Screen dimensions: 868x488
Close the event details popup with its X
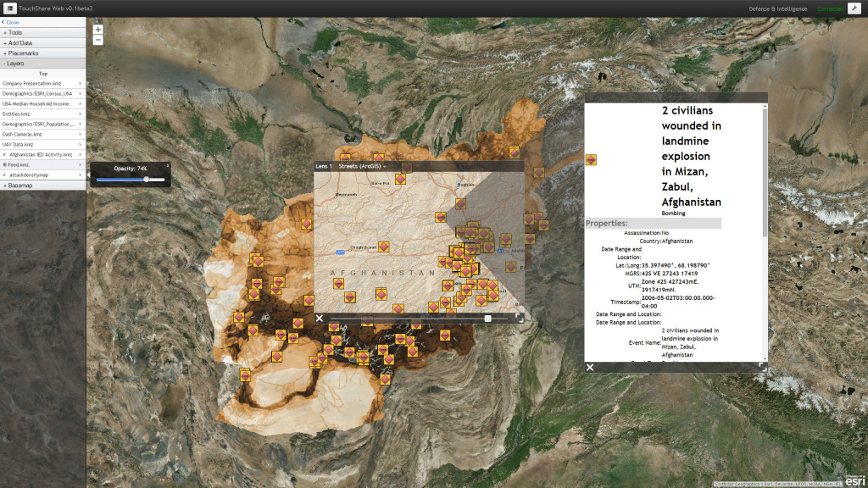(x=590, y=368)
